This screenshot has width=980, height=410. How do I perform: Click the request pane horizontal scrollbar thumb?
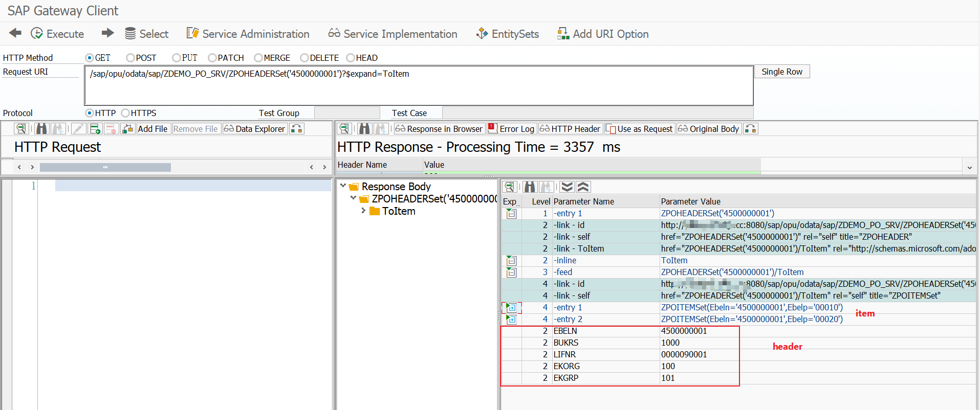(x=105, y=167)
